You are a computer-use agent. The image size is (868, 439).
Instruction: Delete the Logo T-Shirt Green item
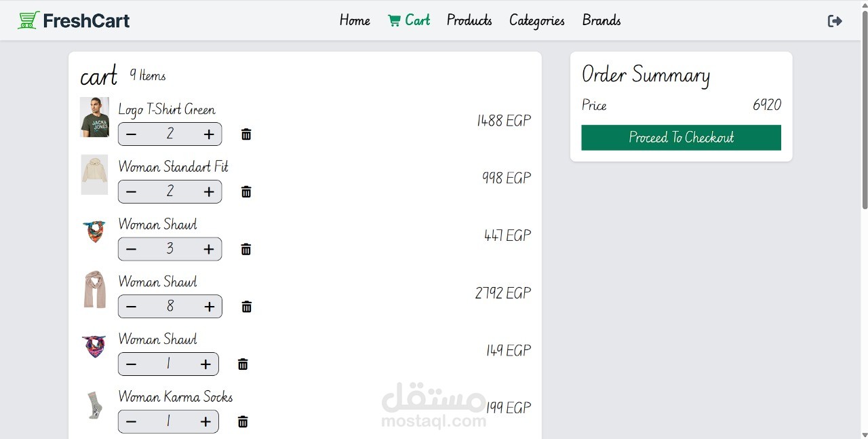point(246,134)
